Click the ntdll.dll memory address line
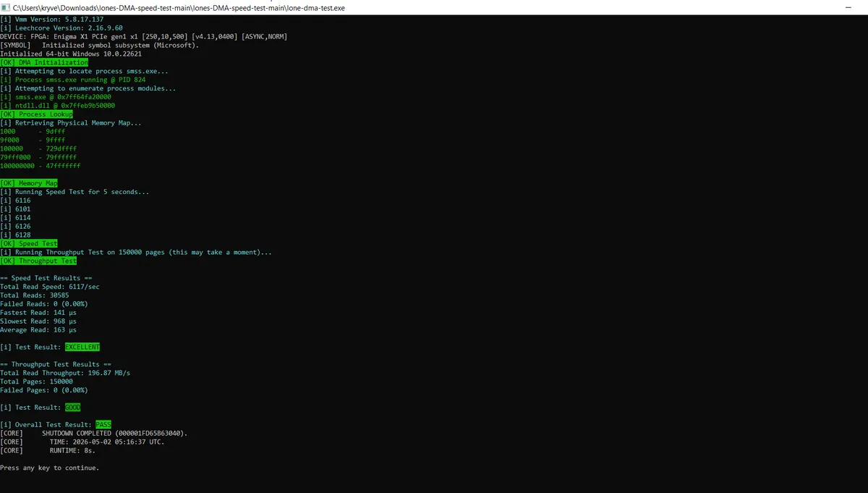 click(57, 106)
